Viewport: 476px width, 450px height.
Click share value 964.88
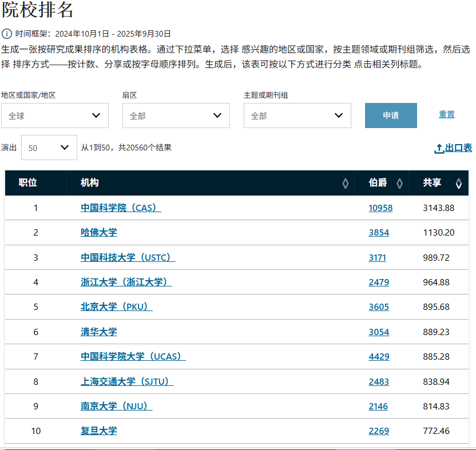tap(436, 282)
